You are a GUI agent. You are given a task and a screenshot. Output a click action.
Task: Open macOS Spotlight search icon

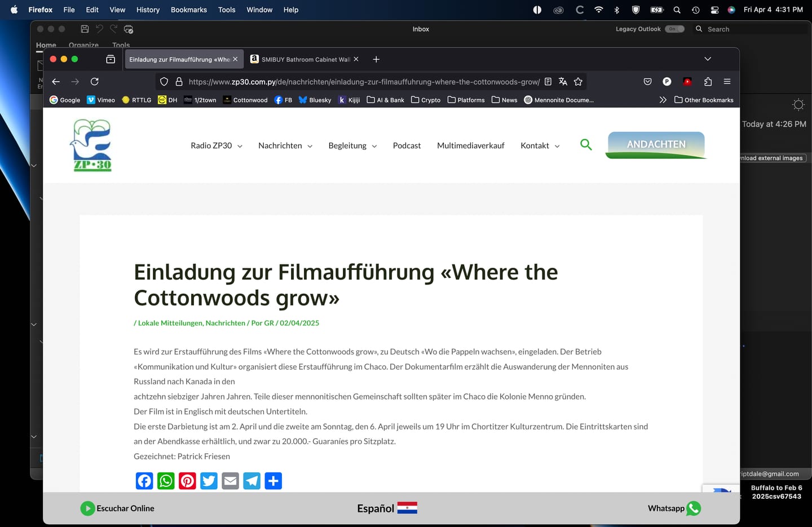677,10
